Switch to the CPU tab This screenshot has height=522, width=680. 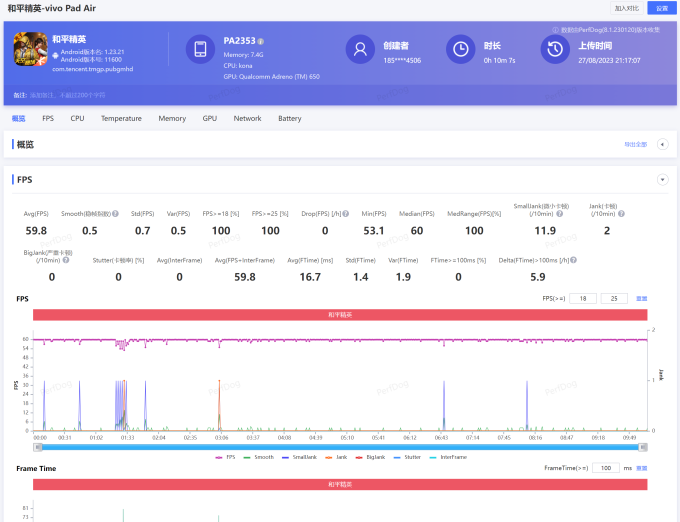77,118
